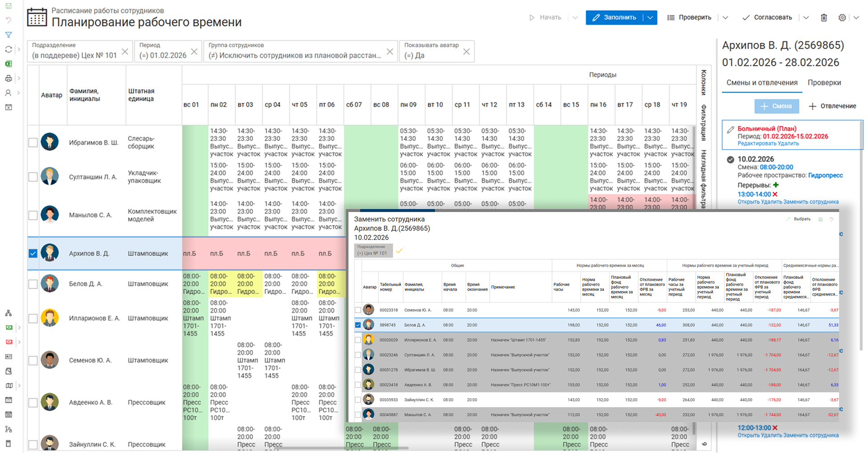Click shift time link 08:00-20:00
Viewport: 868px width, 453px height.
click(776, 167)
